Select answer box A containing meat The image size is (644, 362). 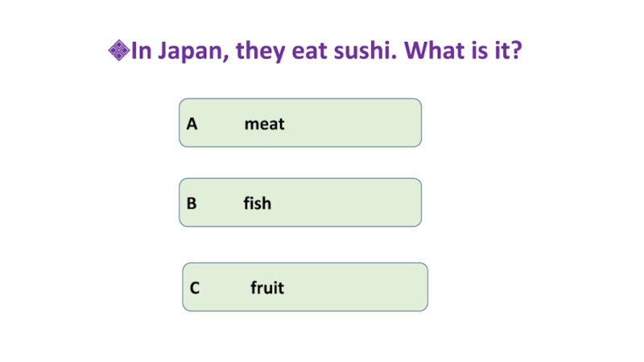pyautogui.click(x=299, y=123)
